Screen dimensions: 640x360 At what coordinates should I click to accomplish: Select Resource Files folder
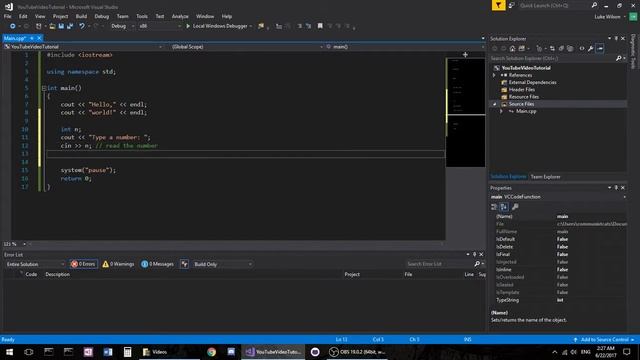[523, 97]
